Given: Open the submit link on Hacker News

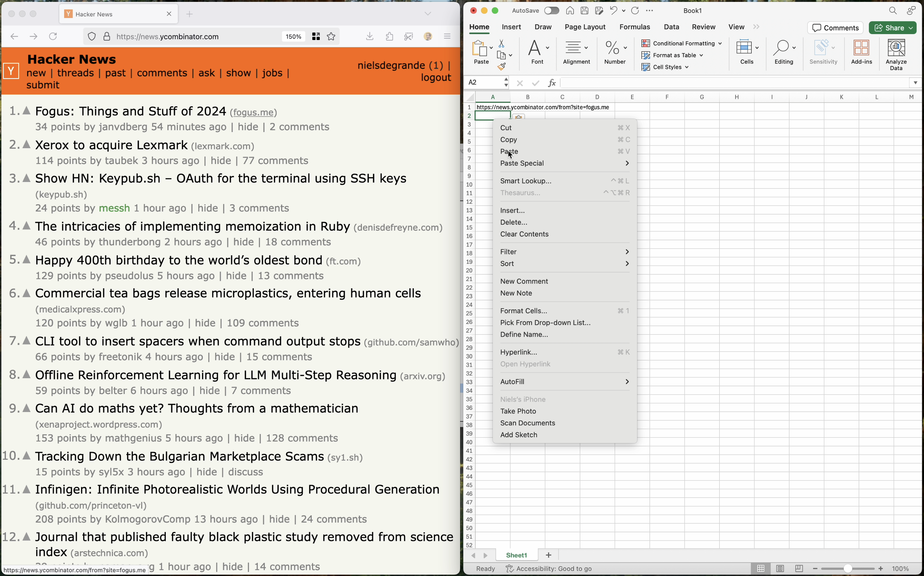Looking at the screenshot, I should (43, 85).
